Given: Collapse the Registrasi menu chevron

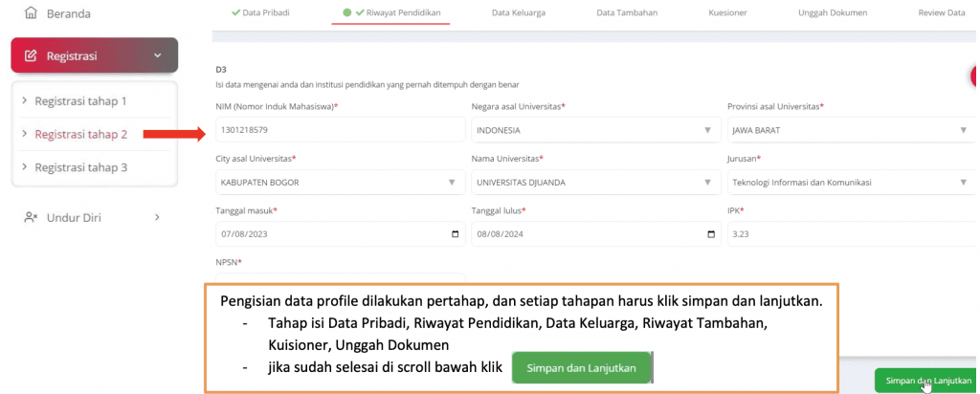Looking at the screenshot, I should click(x=157, y=56).
